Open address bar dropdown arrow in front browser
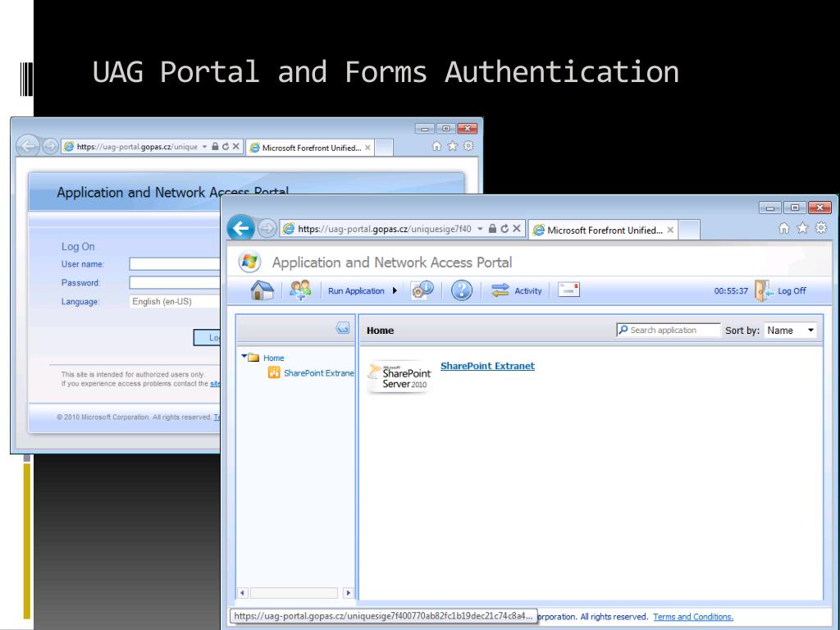The height and width of the screenshot is (630, 840). 480,229
